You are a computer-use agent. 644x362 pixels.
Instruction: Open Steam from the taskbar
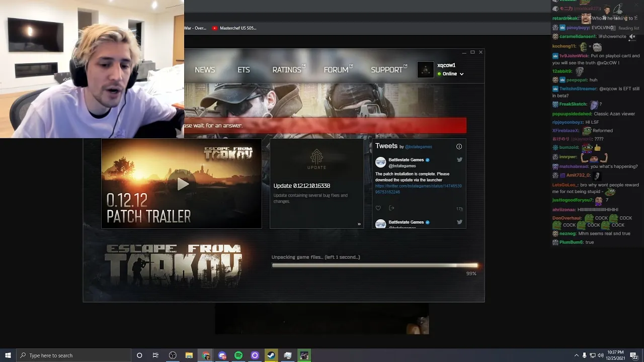(271, 355)
